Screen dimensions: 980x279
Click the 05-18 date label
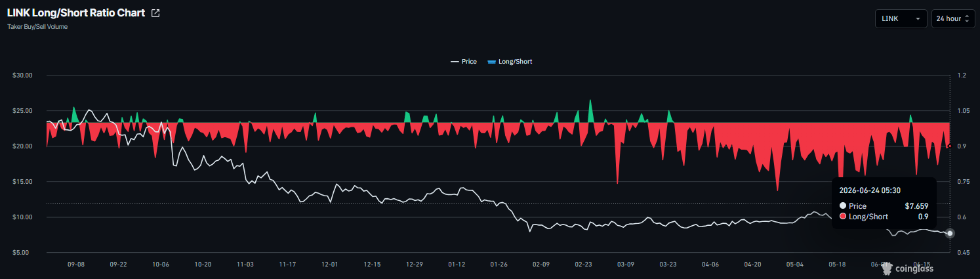[838, 265]
